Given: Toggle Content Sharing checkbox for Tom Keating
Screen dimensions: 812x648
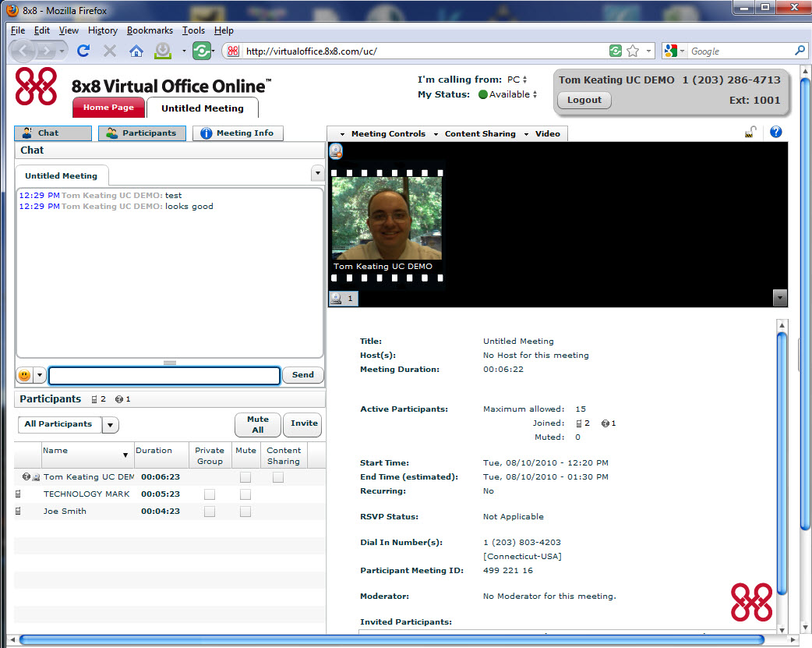Looking at the screenshot, I should pyautogui.click(x=277, y=477).
